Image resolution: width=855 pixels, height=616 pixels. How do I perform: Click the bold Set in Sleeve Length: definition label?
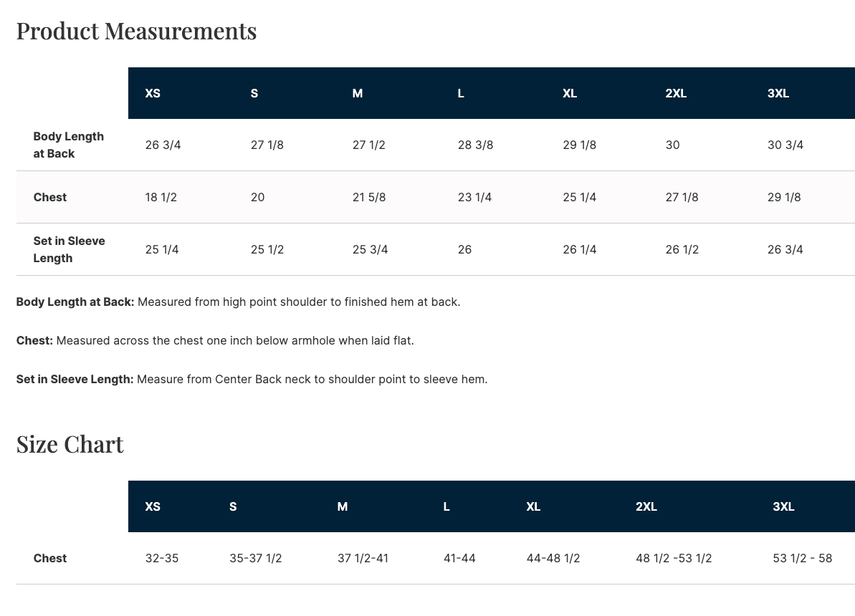click(x=75, y=380)
